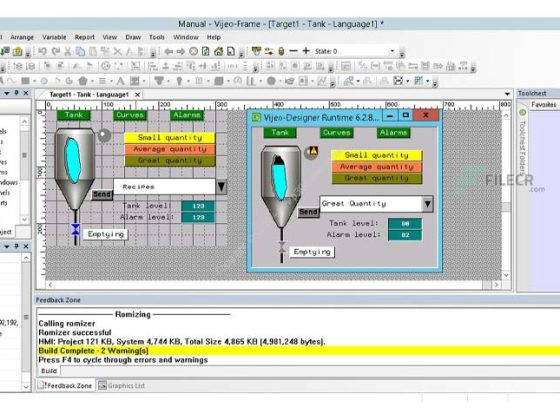The image size is (560, 420).
Task: Click the blue grid icon in bottom toolbar
Action: tap(418, 81)
